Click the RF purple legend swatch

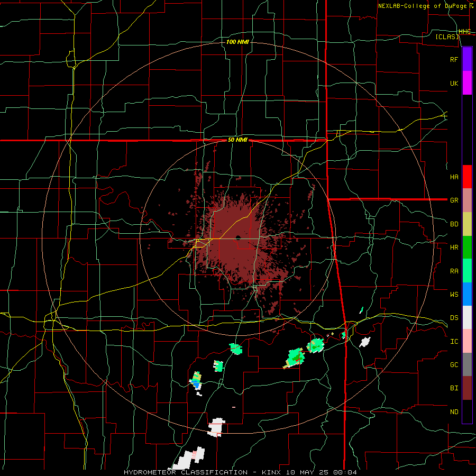pyautogui.click(x=467, y=59)
